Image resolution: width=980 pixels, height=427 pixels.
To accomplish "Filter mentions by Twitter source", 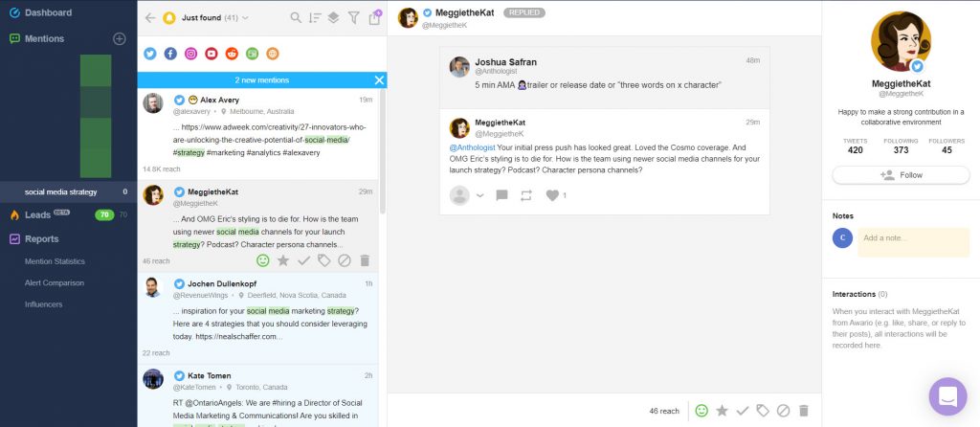I will coord(150,54).
